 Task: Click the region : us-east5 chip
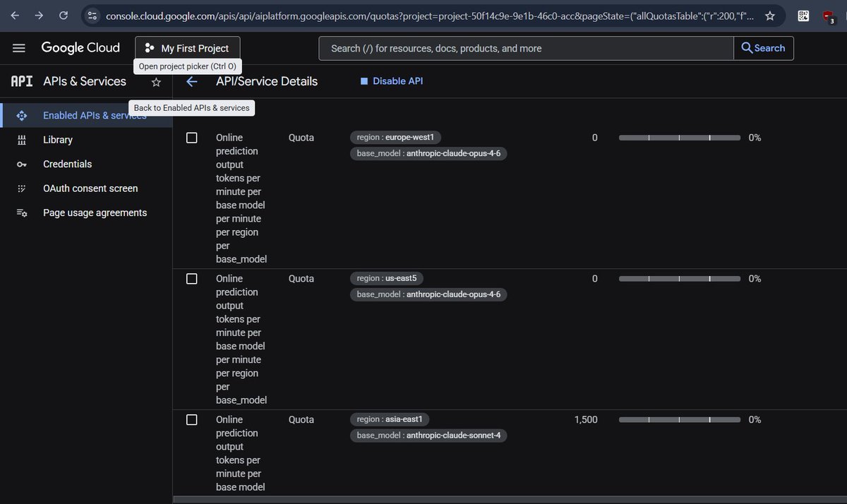[x=388, y=278]
